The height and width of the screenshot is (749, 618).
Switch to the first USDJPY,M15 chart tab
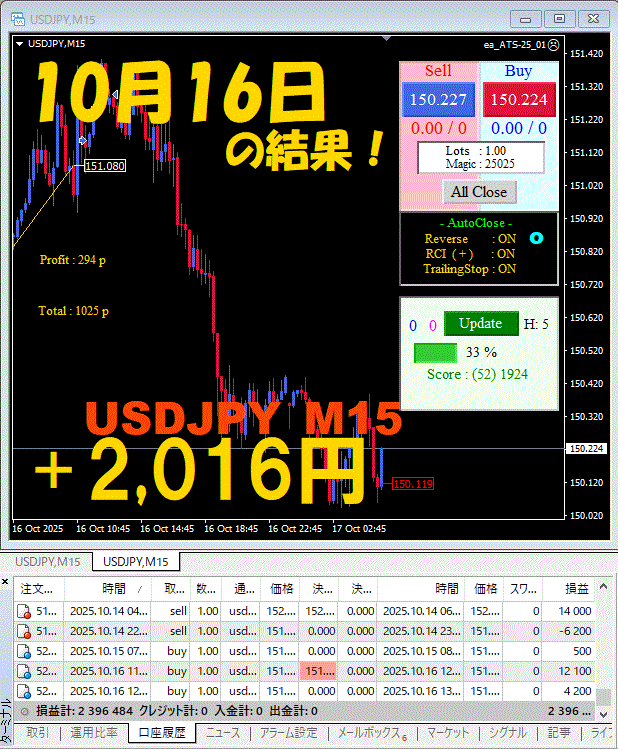pos(47,561)
